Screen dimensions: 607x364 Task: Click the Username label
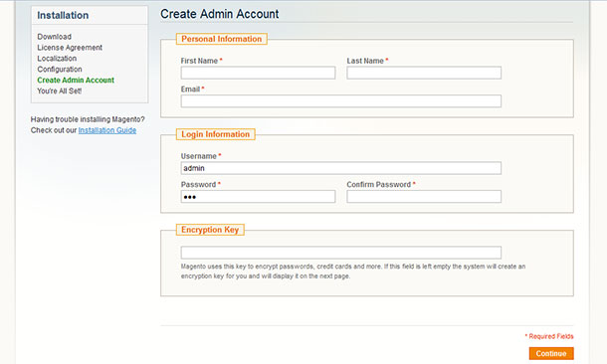pyautogui.click(x=201, y=156)
